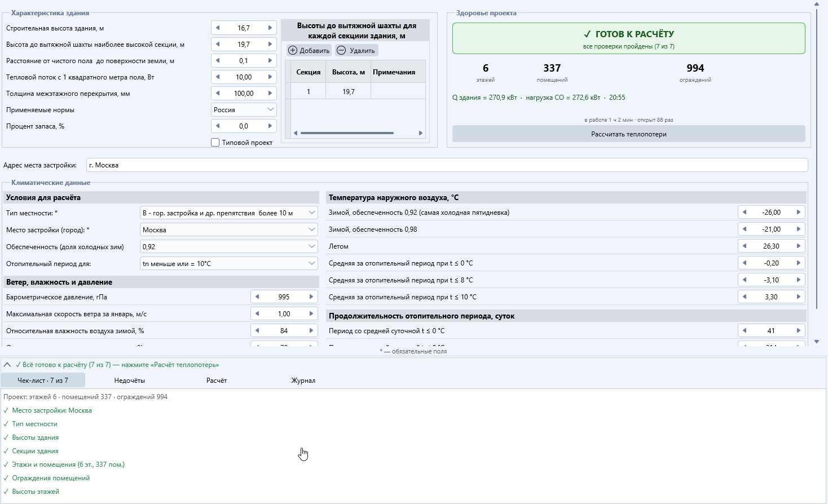Click the Высота, м column header

tap(349, 72)
